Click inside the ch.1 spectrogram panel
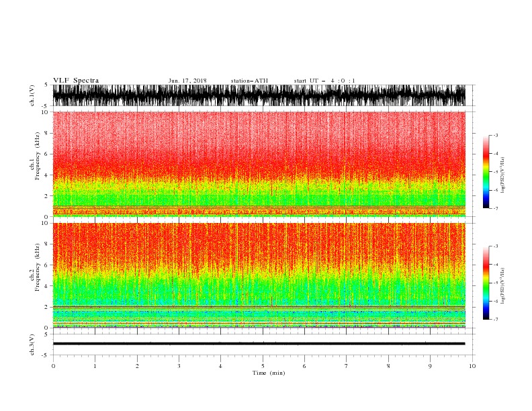The width and height of the screenshot is (532, 411). pos(259,164)
